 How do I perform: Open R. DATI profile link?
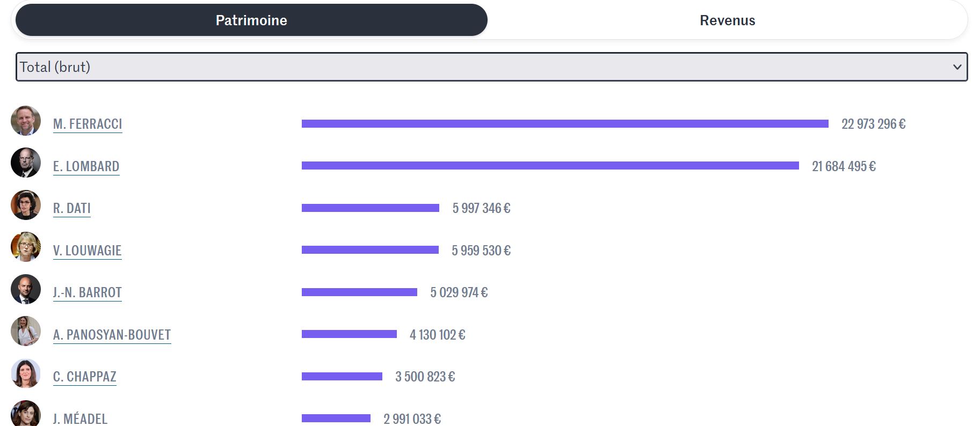click(x=72, y=208)
